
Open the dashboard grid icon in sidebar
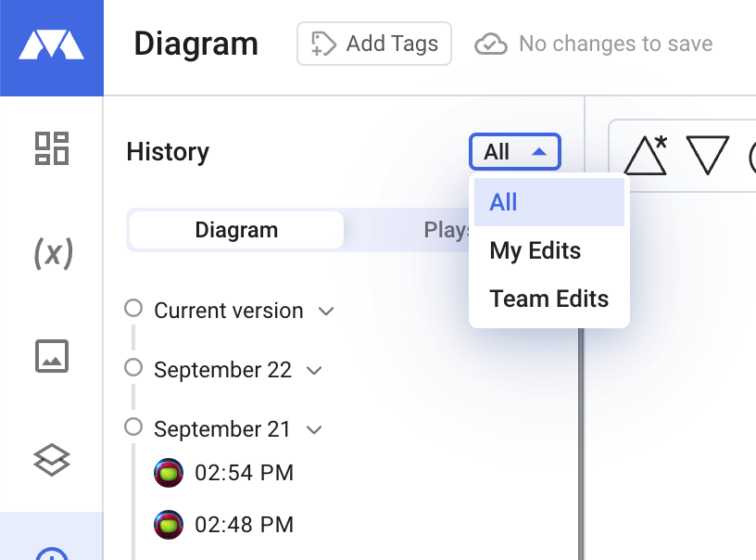(x=52, y=148)
